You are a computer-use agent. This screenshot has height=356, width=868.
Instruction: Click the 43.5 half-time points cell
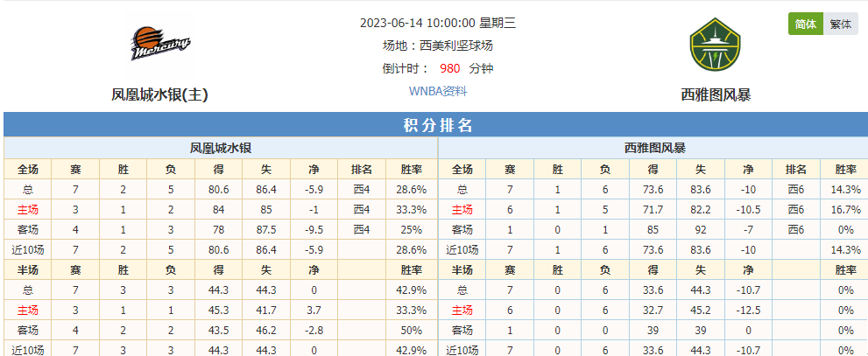[219, 330]
